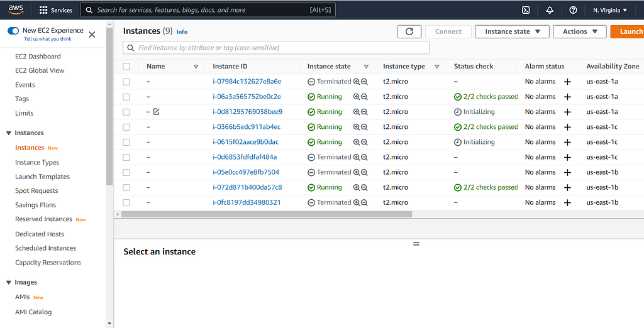This screenshot has height=328, width=644.
Task: Zoom in filter for i-06a3a565752be0c2e state
Action: click(x=357, y=97)
